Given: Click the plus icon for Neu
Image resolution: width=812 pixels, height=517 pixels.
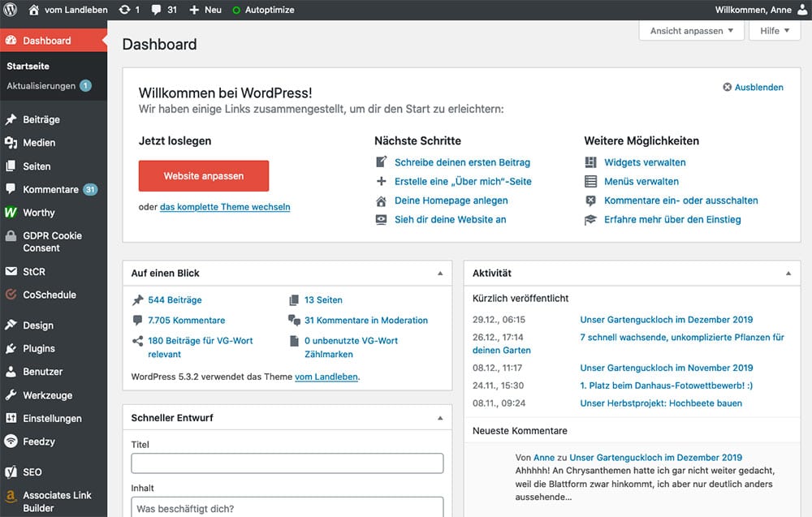Looking at the screenshot, I should [x=194, y=10].
